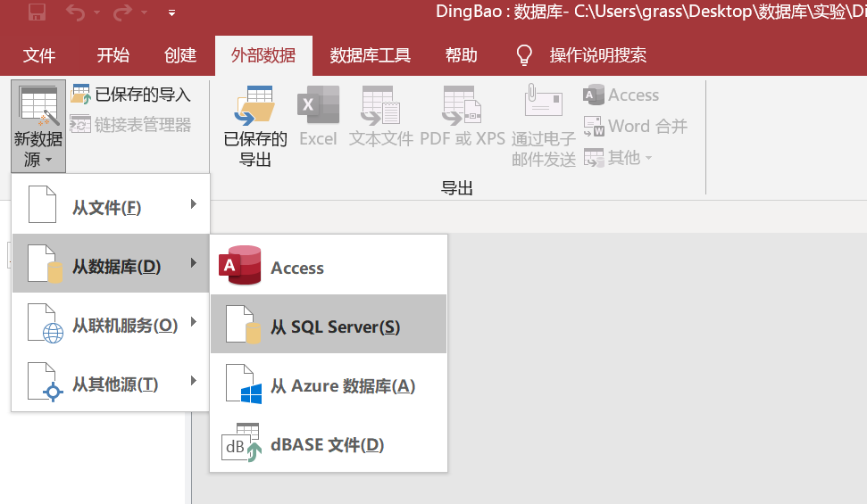Start Word 合并 mail merge
867x504 pixels.
[x=648, y=127]
